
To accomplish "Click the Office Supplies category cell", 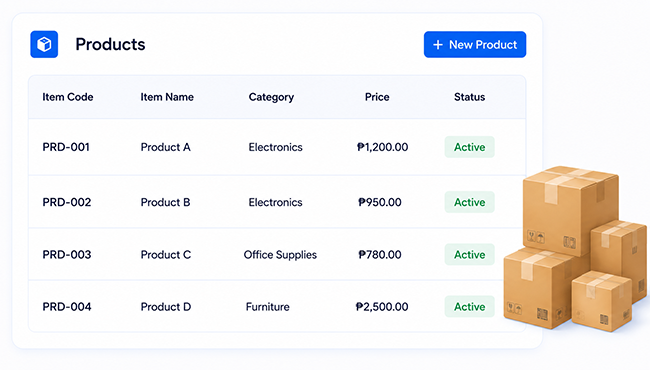I will 280,255.
